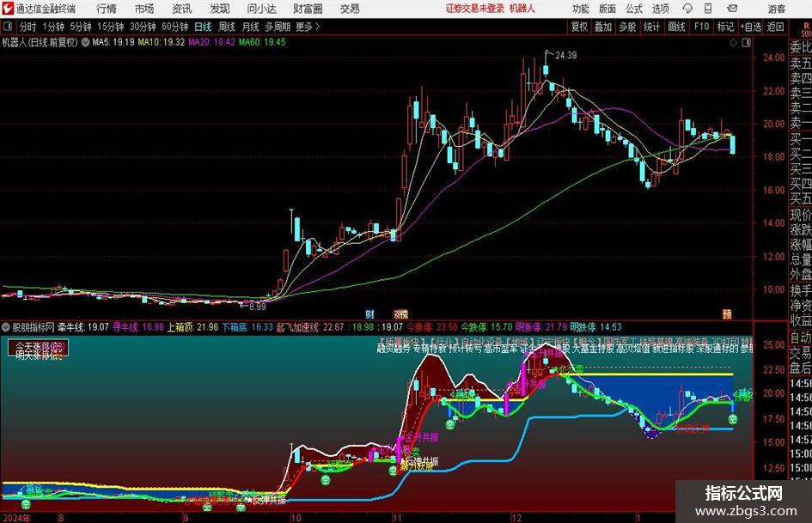Click the 通达信 app logo icon

pos(8,9)
